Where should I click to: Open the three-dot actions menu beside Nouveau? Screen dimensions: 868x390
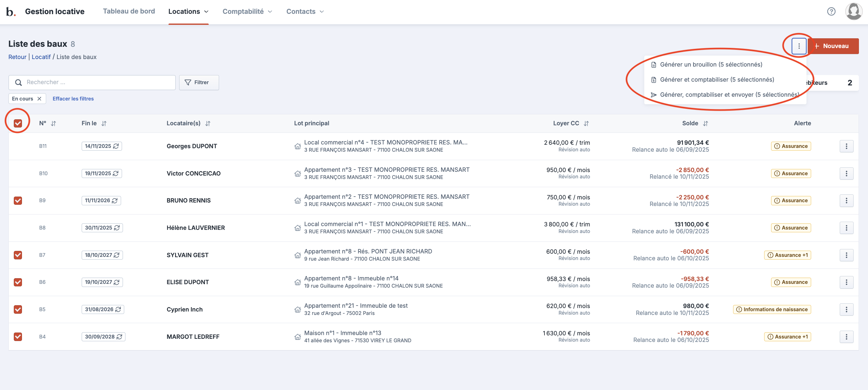tap(799, 46)
